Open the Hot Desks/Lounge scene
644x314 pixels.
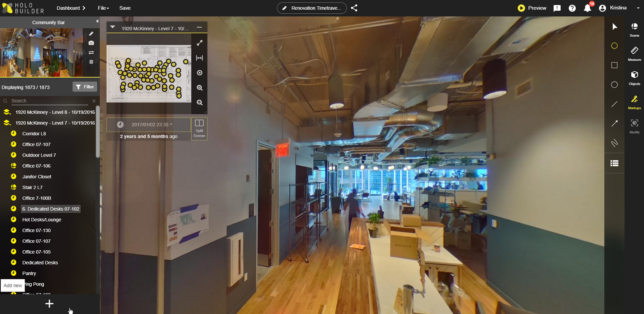(x=42, y=220)
